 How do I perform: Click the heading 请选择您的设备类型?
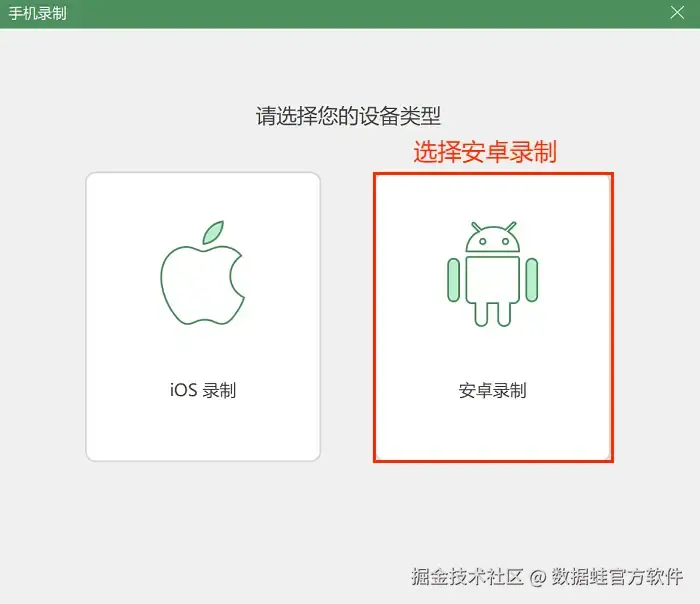[x=348, y=116]
